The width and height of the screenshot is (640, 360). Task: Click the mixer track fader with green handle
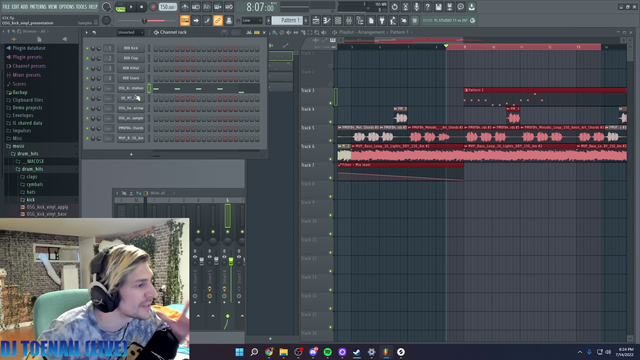[x=231, y=262]
